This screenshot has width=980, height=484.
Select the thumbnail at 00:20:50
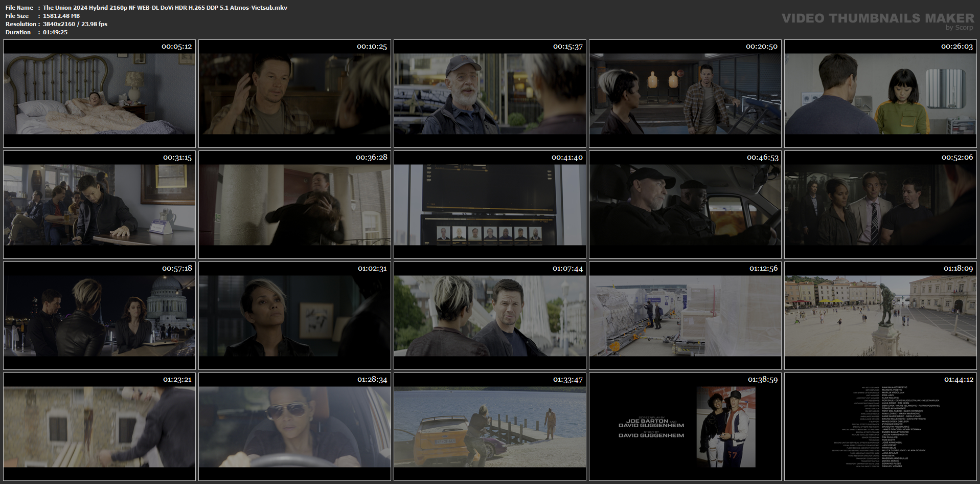685,94
